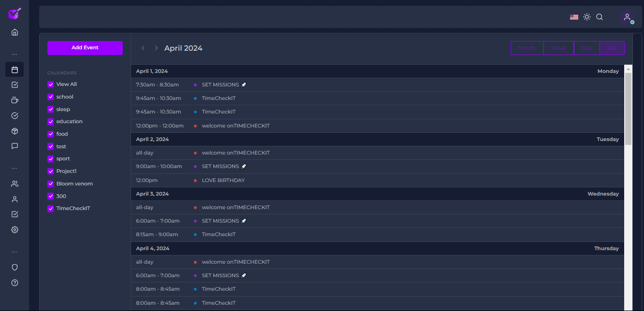The image size is (644, 311).
Task: Open search with magnifier icon
Action: 600,17
